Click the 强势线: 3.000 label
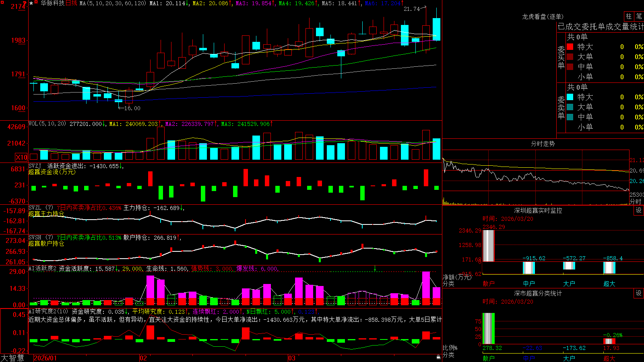Viewport: 644px width, 362px height. [212, 268]
